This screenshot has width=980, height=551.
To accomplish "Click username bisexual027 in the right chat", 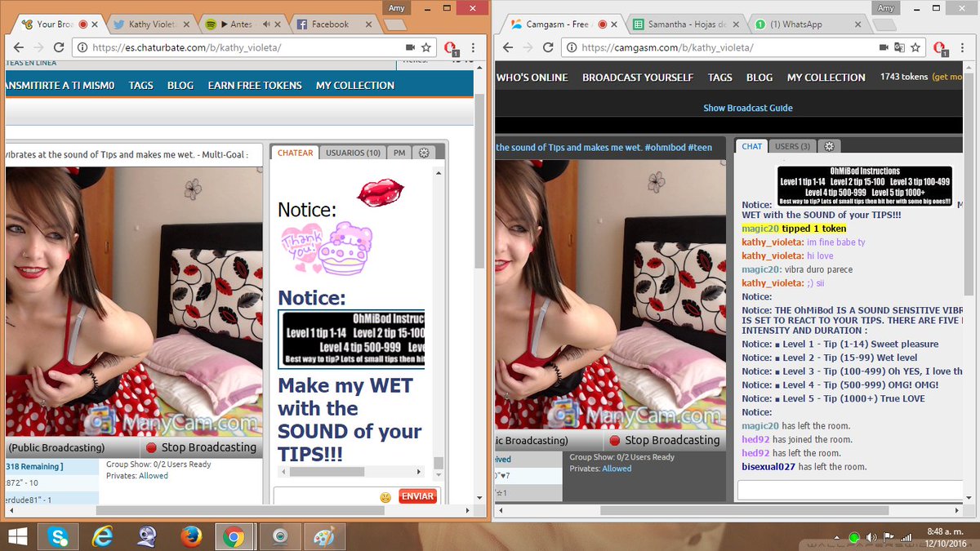I will point(768,467).
